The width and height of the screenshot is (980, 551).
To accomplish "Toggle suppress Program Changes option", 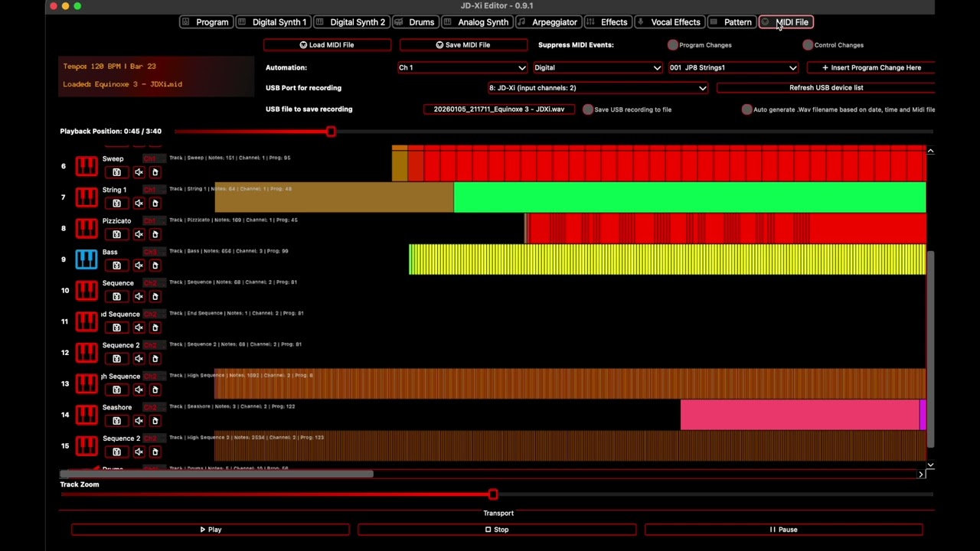I will pyautogui.click(x=673, y=45).
